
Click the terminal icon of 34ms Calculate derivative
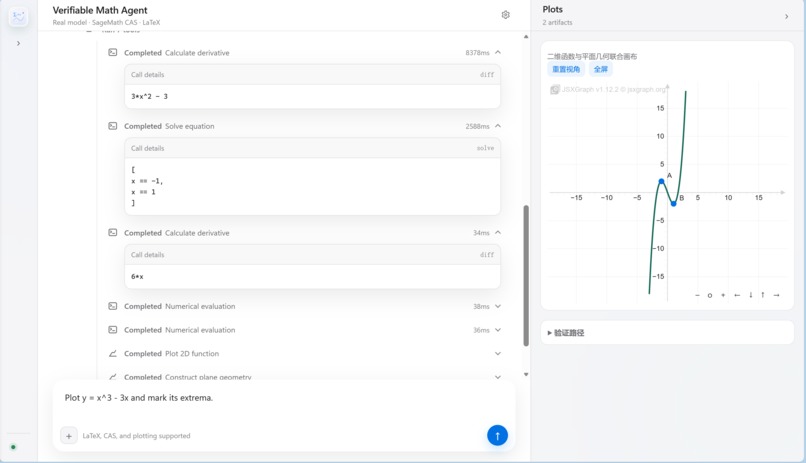[x=113, y=233]
